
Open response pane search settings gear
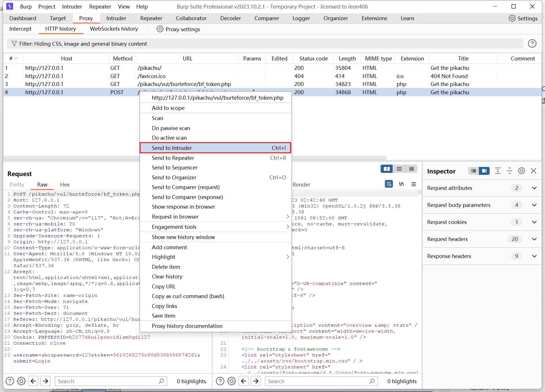[232, 381]
